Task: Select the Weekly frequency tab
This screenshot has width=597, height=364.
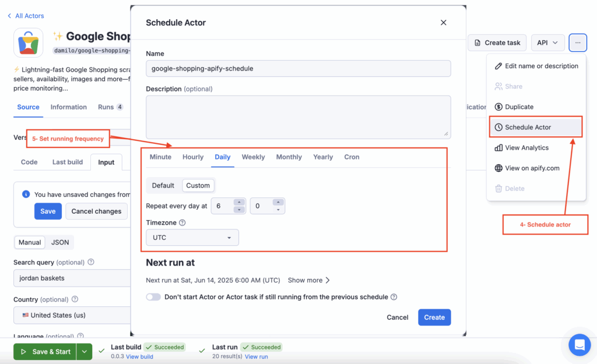Action: (x=253, y=157)
